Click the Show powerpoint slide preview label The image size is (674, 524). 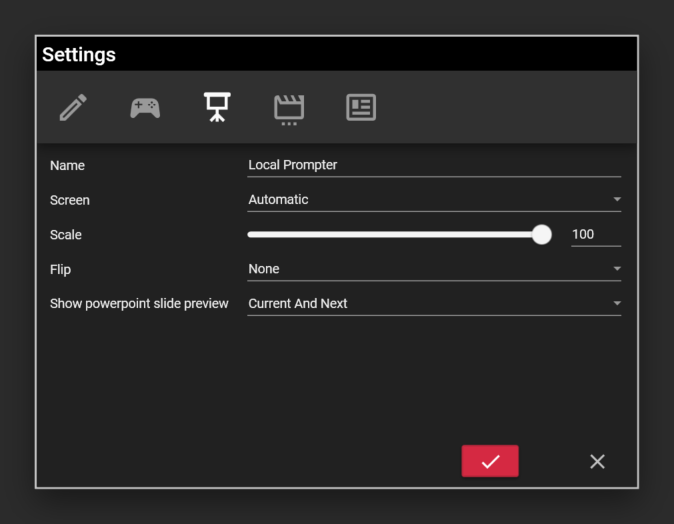[x=139, y=304]
